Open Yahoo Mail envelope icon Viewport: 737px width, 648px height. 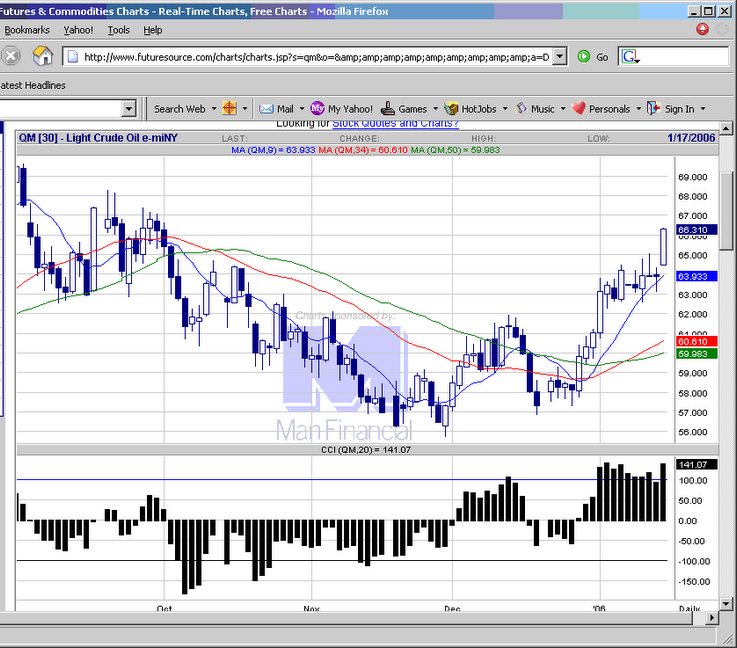click(266, 109)
